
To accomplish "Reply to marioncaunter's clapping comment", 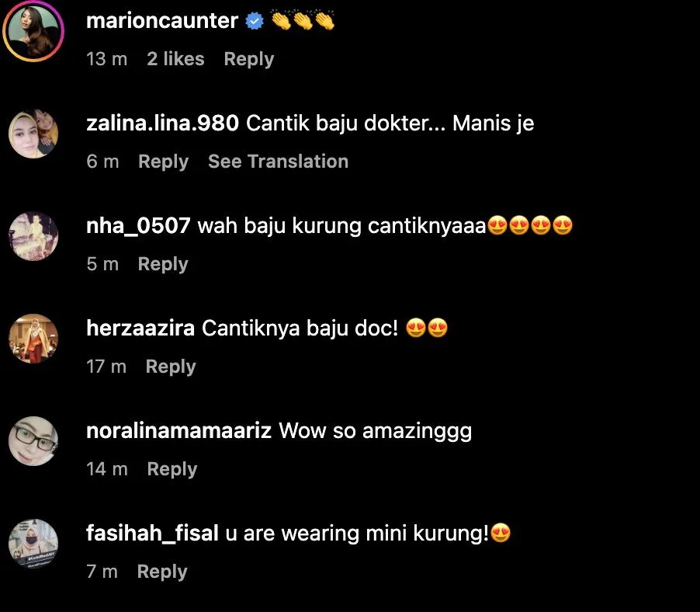I will click(248, 59).
